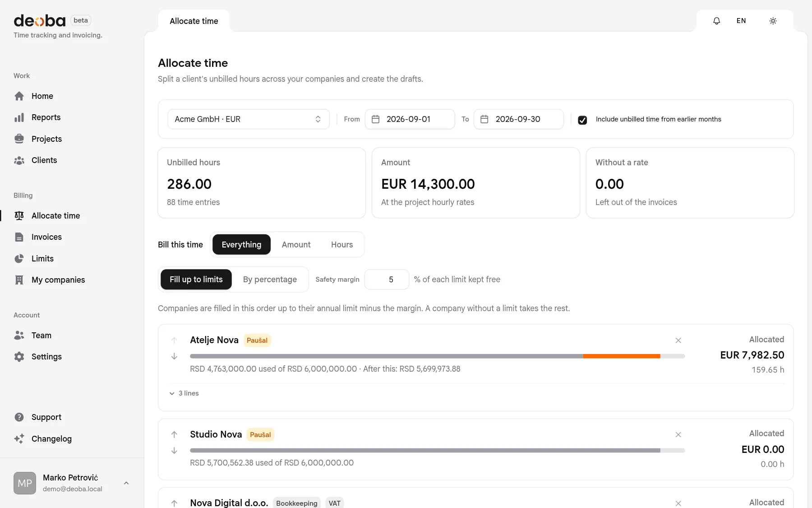Open the notifications bell
This screenshot has width=812, height=508.
tap(716, 21)
